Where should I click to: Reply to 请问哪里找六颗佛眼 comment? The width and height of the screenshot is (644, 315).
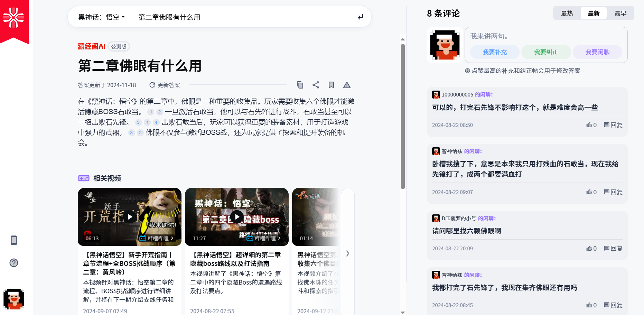tap(613, 248)
